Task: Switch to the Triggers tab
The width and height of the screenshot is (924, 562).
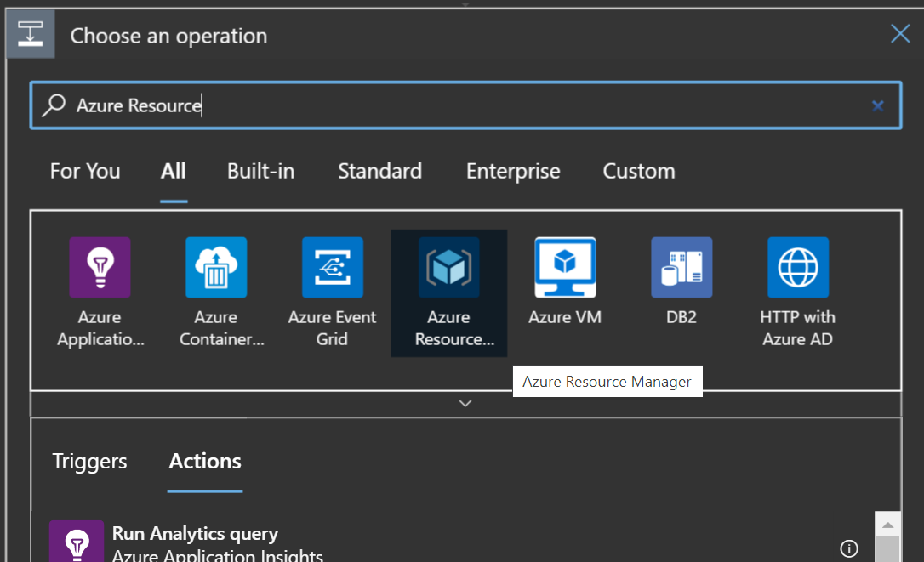Action: (x=89, y=461)
